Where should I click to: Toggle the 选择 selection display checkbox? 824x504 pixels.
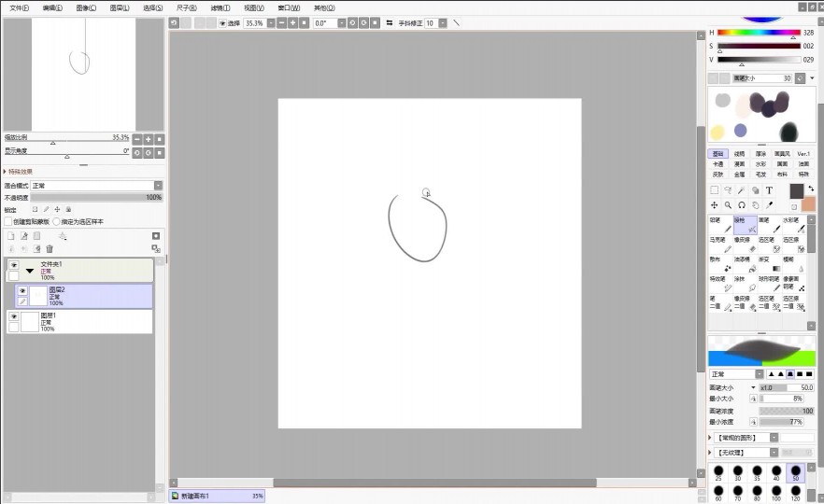click(x=222, y=23)
